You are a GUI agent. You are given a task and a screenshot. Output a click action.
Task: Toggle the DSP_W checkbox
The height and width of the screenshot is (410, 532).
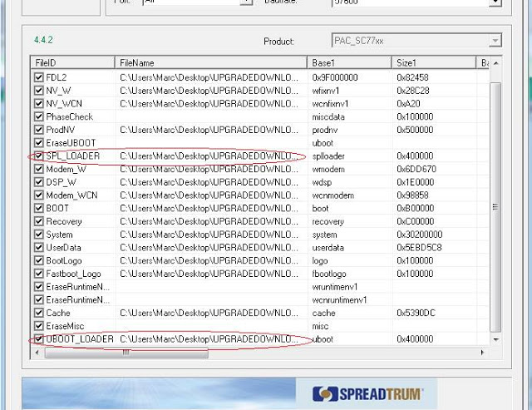point(39,182)
